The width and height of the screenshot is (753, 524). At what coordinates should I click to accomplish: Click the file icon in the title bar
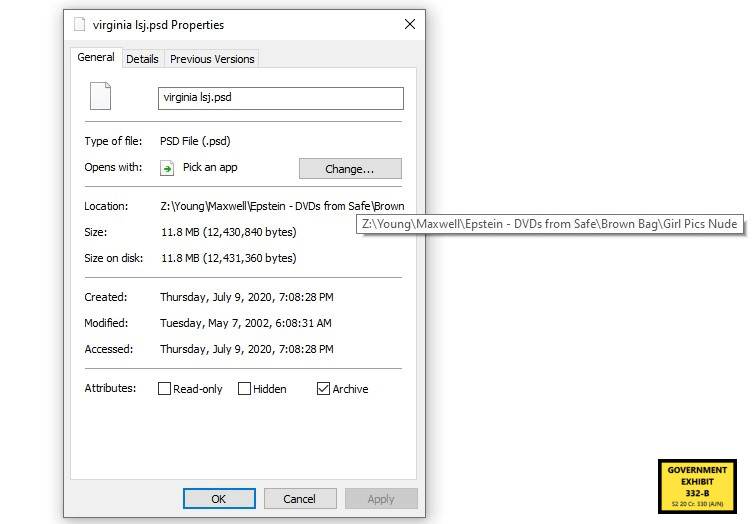(x=79, y=24)
